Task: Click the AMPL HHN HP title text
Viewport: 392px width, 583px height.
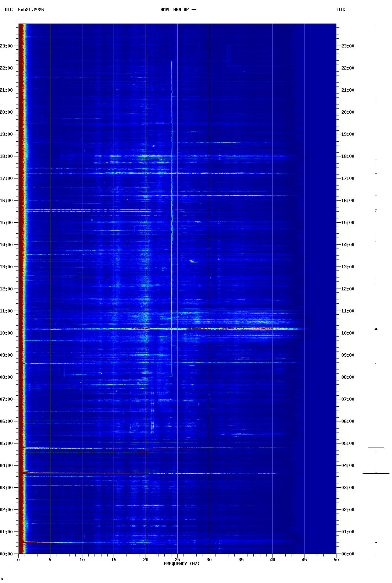Action: pyautogui.click(x=178, y=10)
